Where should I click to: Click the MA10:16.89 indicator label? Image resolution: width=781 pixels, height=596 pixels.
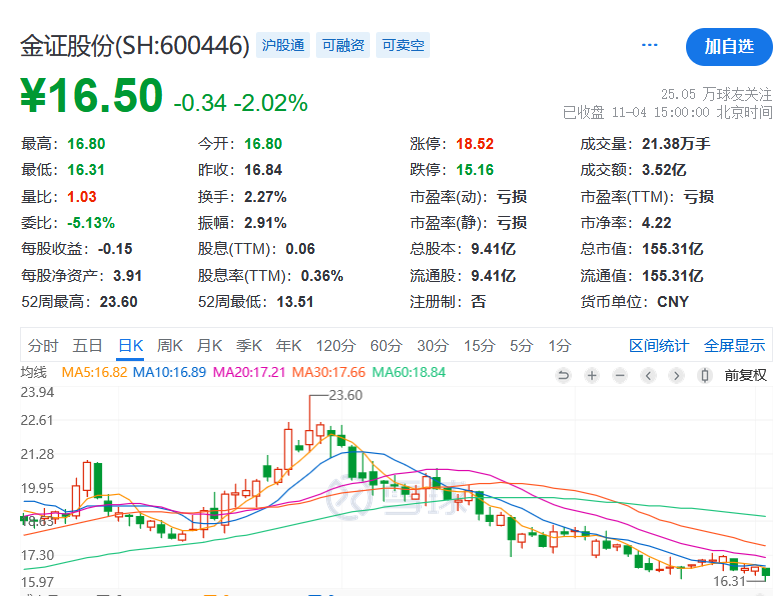(x=169, y=372)
